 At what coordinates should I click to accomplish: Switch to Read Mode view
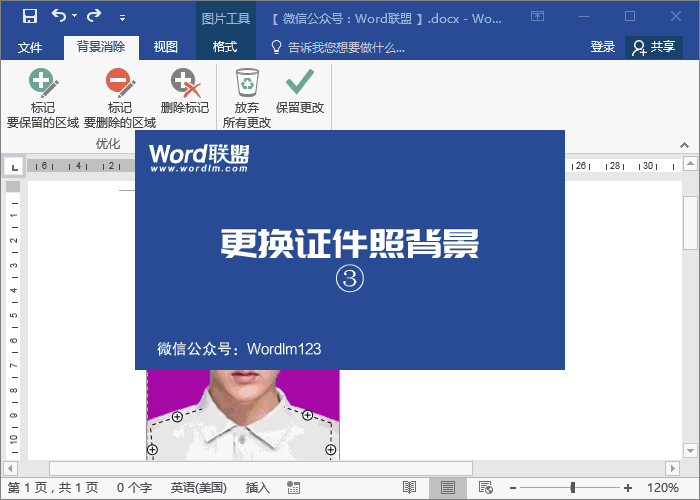(409, 488)
